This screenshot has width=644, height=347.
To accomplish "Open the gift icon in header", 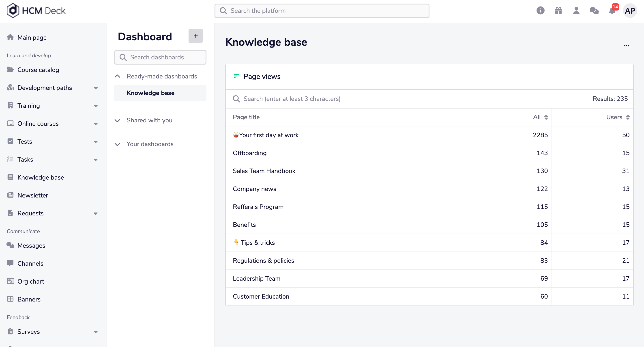I will 558,11.
